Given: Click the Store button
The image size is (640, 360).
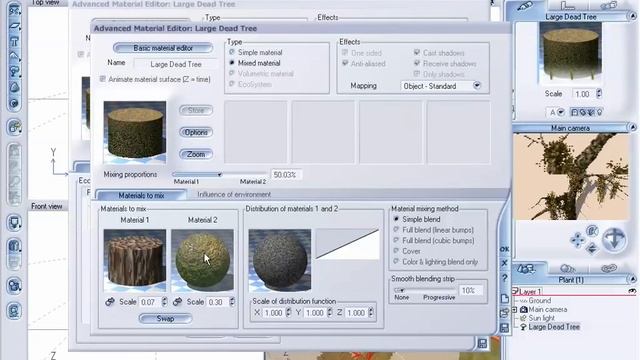Looking at the screenshot, I should 196,110.
